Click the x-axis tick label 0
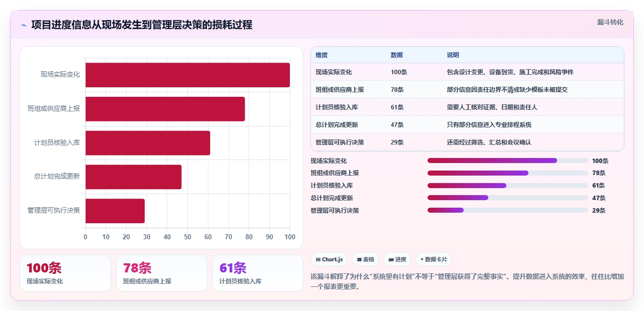644x311 pixels. pyautogui.click(x=85, y=237)
